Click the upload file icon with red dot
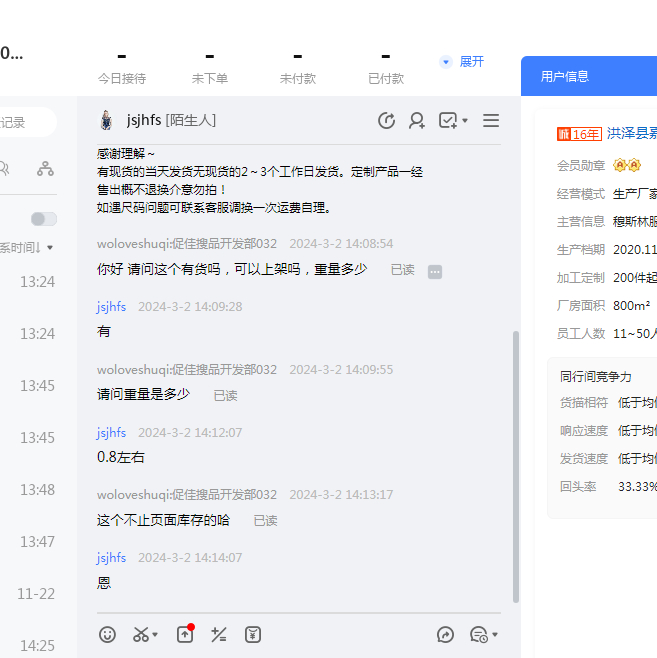Screen dimensions: 657x658 click(x=185, y=634)
